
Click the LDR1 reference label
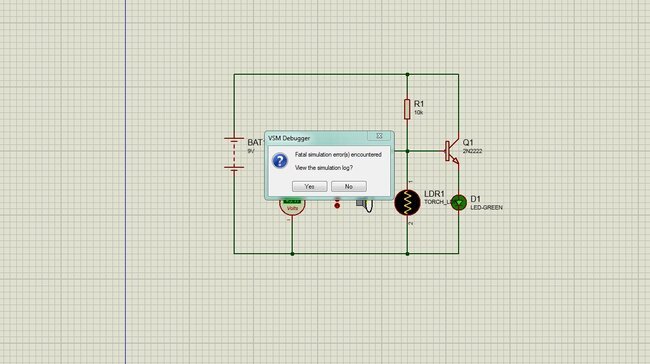point(434,194)
